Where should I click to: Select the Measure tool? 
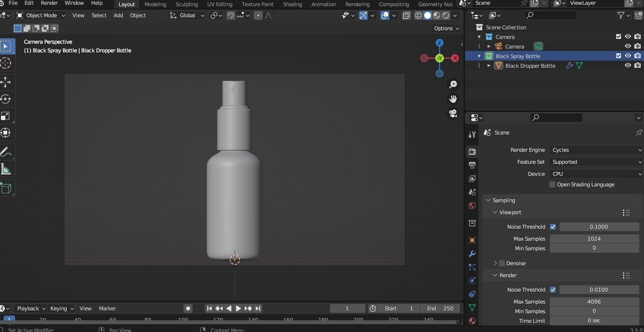pos(6,169)
